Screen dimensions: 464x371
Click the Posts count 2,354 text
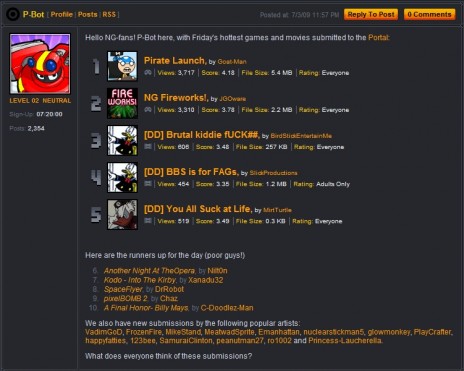click(x=36, y=128)
